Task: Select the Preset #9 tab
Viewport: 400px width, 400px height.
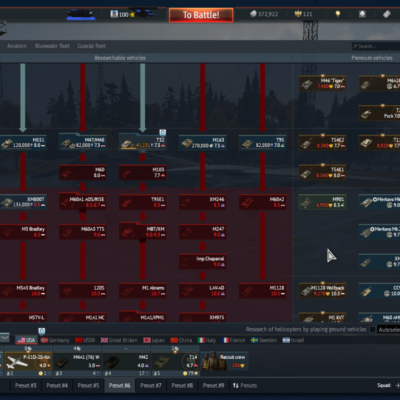Action: coord(213,386)
